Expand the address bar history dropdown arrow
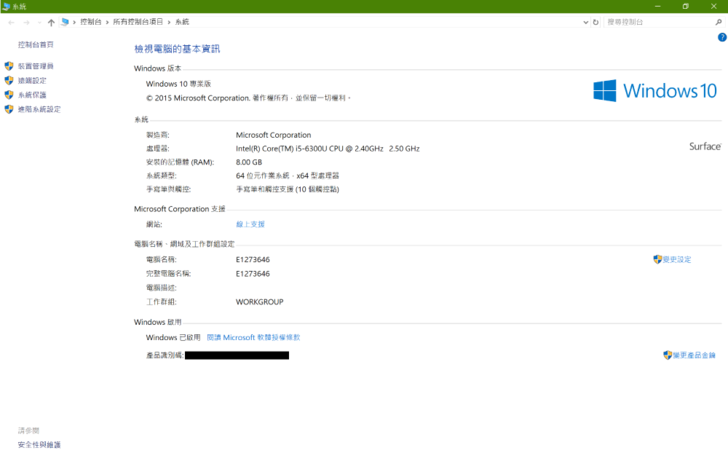728x461 pixels. (585, 22)
